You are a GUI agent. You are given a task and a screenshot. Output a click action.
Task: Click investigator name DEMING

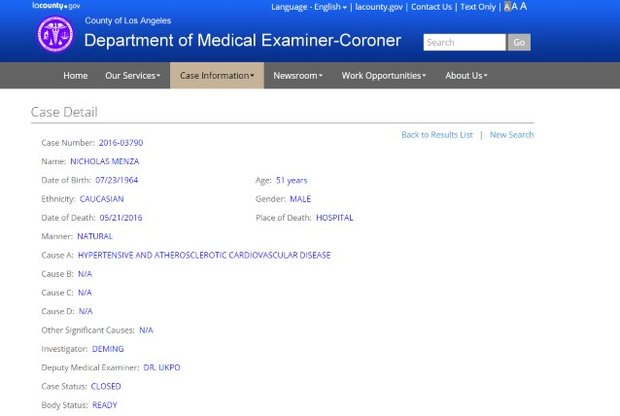(108, 349)
